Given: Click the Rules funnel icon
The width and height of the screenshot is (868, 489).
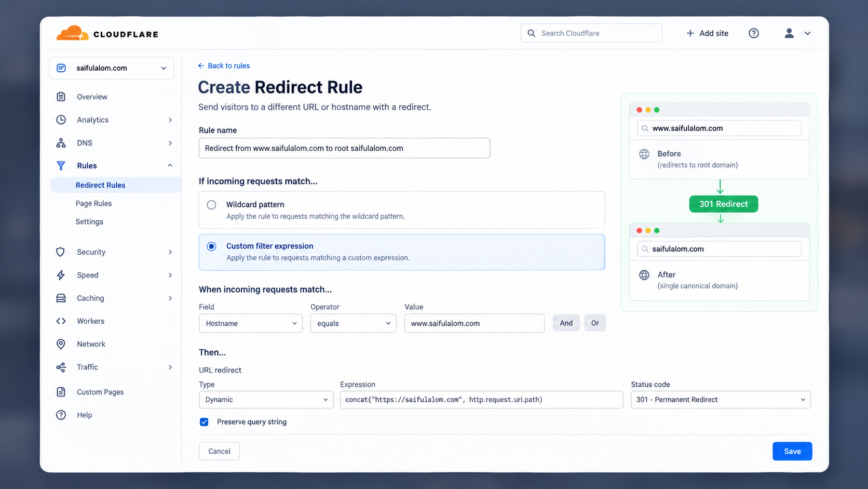Looking at the screenshot, I should pyautogui.click(x=61, y=166).
